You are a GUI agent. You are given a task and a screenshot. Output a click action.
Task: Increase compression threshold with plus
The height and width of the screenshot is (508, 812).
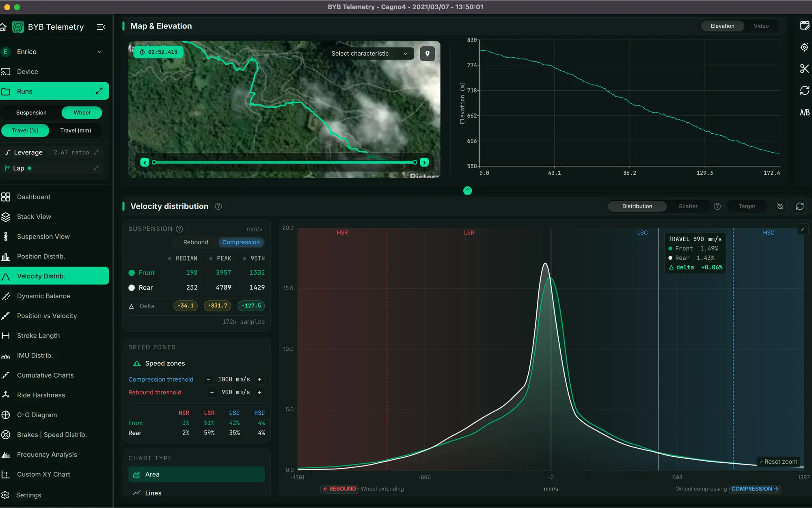(x=259, y=380)
